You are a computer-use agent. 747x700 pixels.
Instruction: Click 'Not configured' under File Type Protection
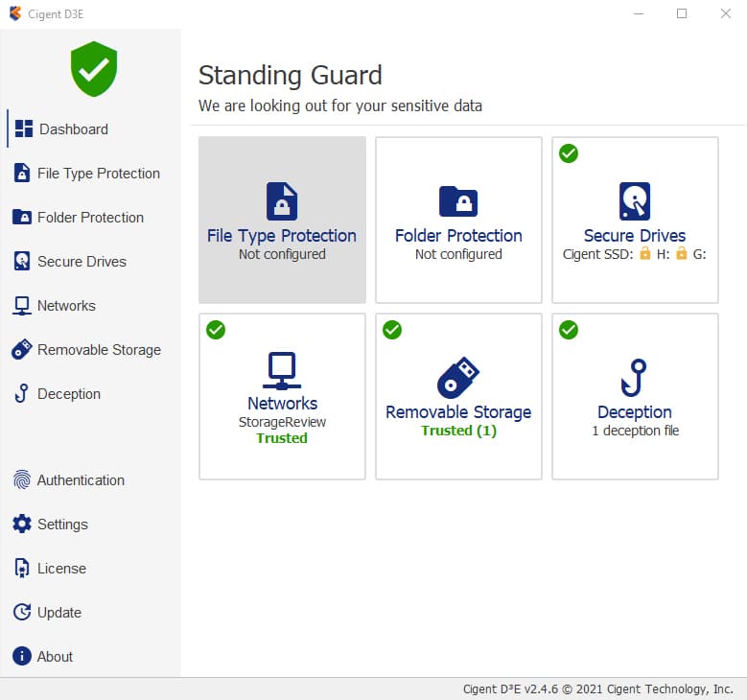point(282,254)
